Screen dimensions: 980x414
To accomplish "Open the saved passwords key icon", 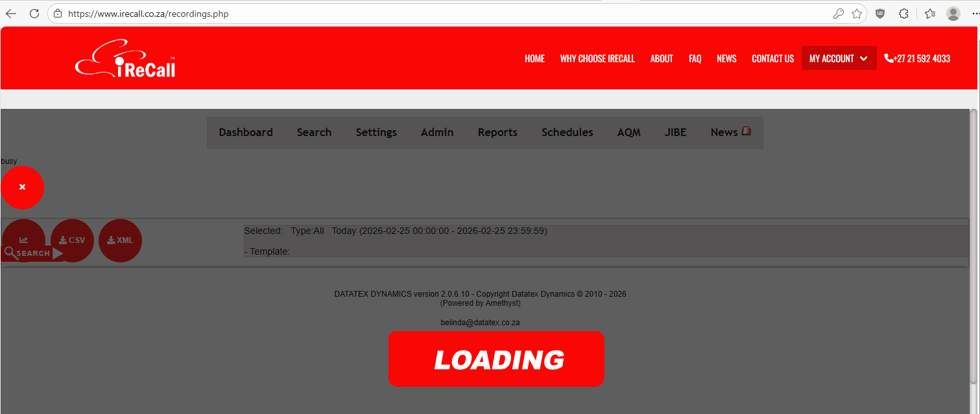I will point(838,14).
